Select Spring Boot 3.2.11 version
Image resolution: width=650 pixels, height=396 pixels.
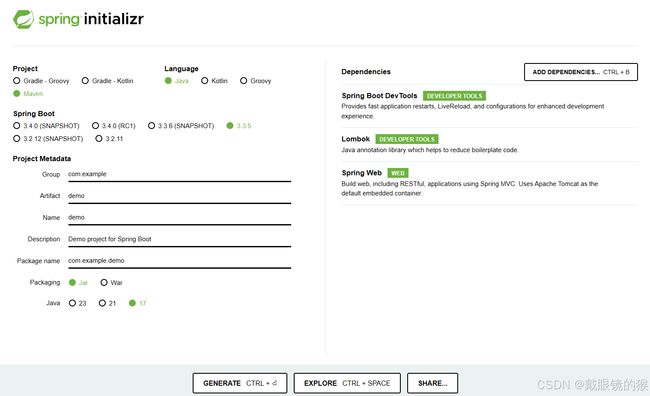(109, 138)
